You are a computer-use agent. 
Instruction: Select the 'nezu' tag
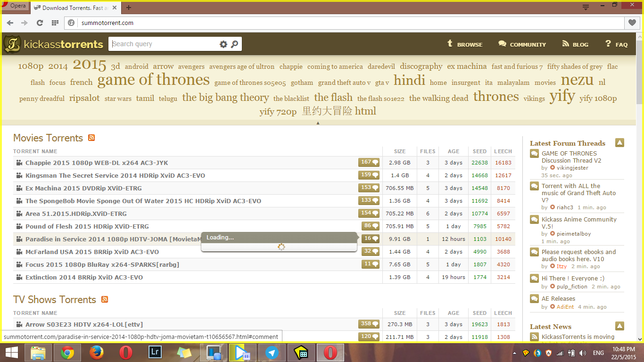577,80
